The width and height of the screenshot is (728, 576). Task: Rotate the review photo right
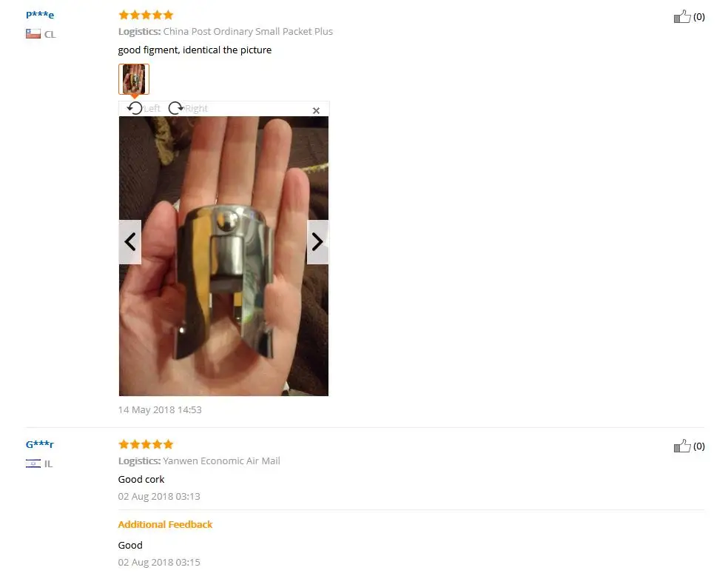tap(188, 108)
